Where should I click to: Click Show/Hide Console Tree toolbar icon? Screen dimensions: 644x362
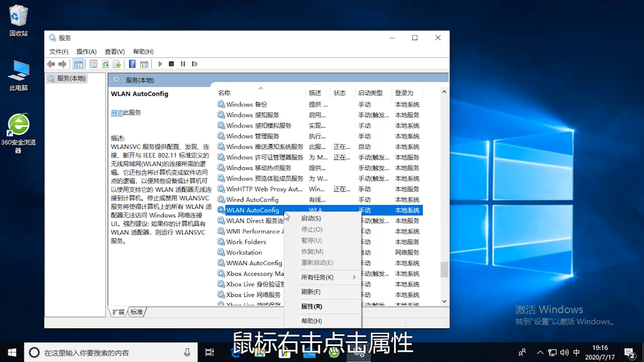point(79,64)
